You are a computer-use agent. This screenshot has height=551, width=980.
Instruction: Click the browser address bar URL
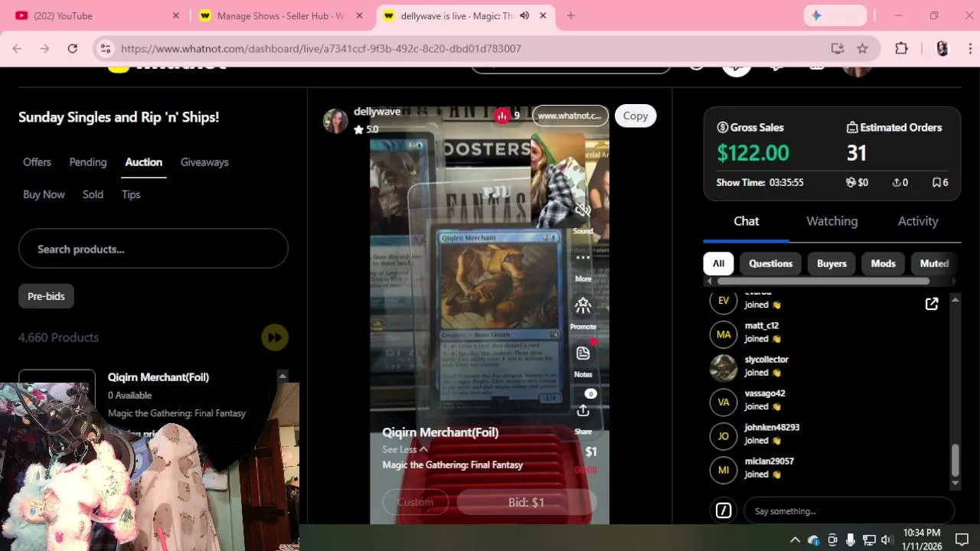pyautogui.click(x=321, y=48)
